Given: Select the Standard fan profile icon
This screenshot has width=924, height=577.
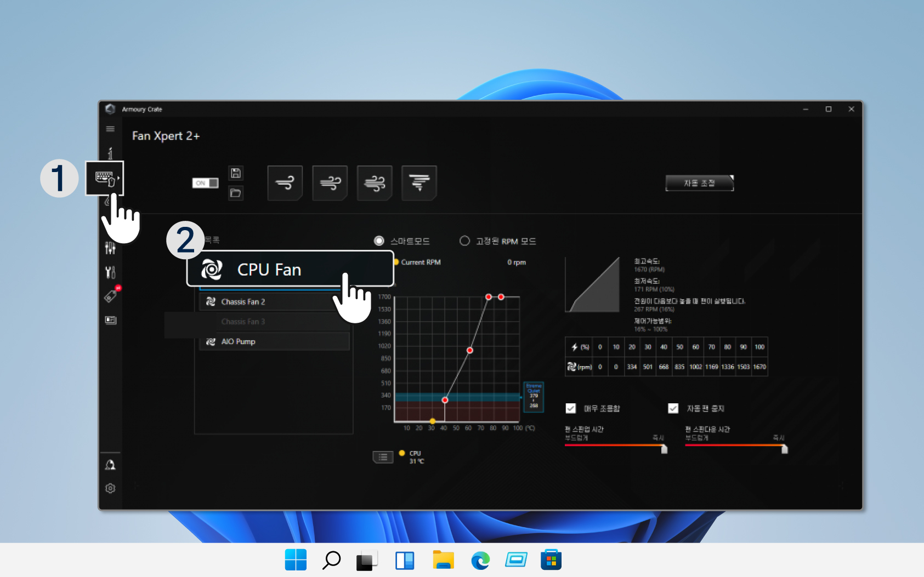Looking at the screenshot, I should pos(330,183).
